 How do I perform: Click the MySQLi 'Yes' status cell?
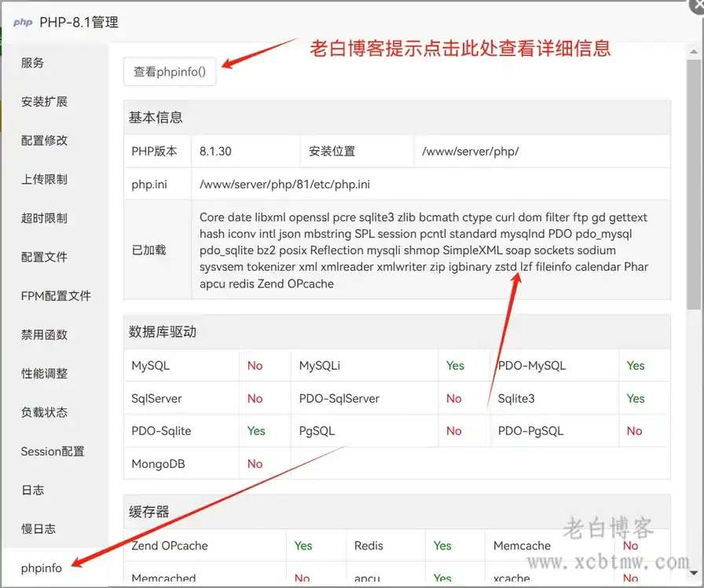point(454,365)
